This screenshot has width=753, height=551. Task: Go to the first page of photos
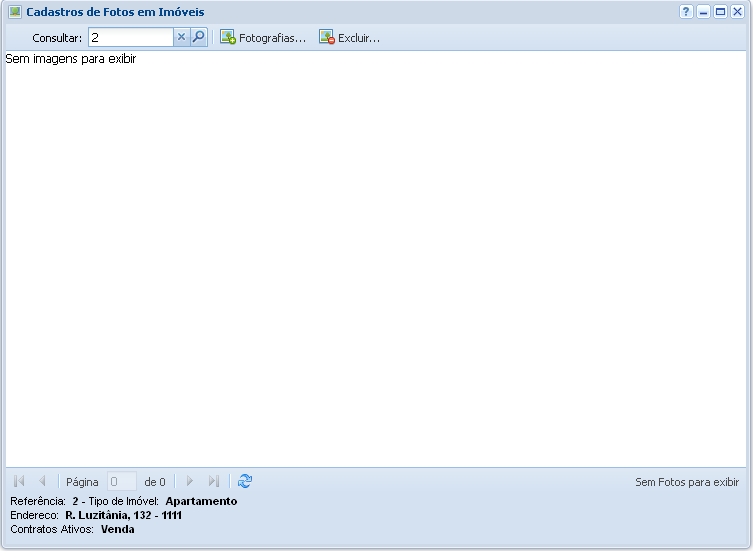pos(19,481)
